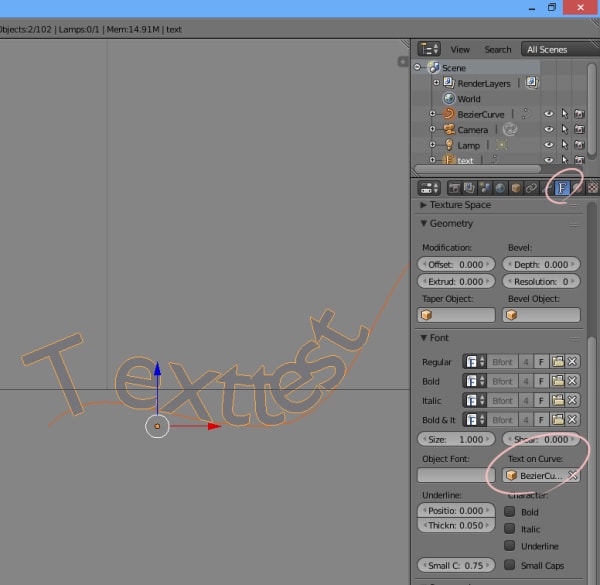Unlink the Italic font with X
This screenshot has width=600, height=585.
572,400
